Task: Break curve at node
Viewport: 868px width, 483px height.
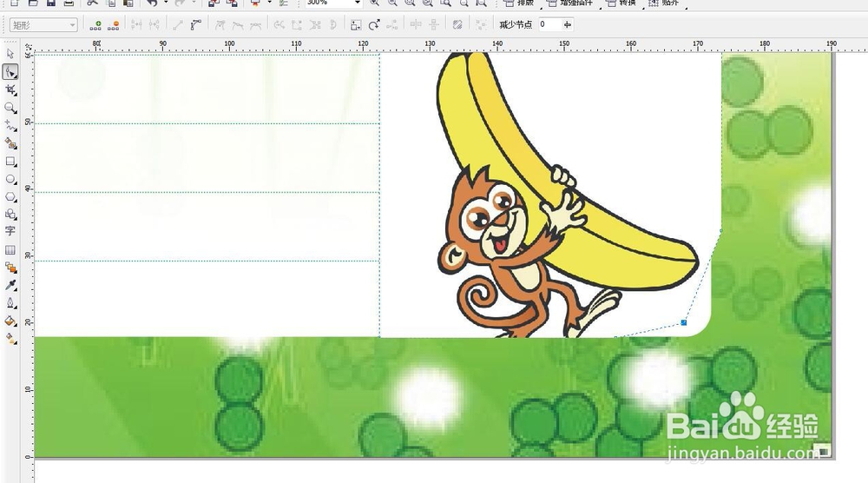Action: pyautogui.click(x=155, y=25)
